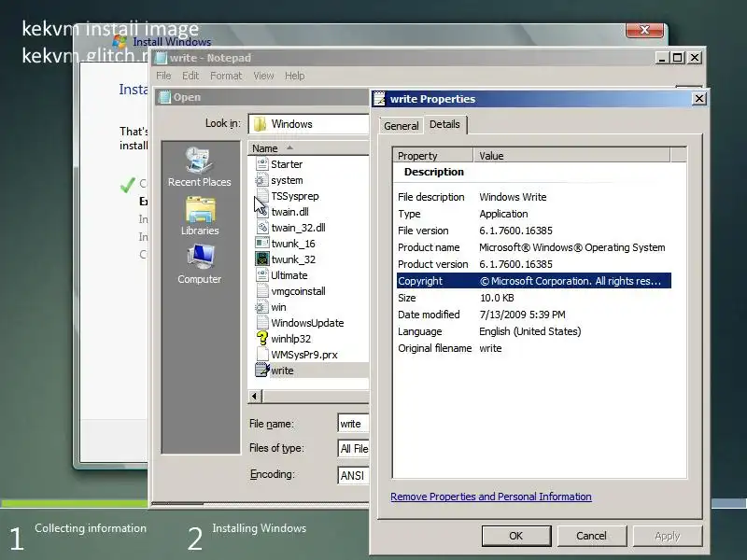The image size is (747, 560).
Task: Click OK in write Properties
Action: [x=516, y=536]
